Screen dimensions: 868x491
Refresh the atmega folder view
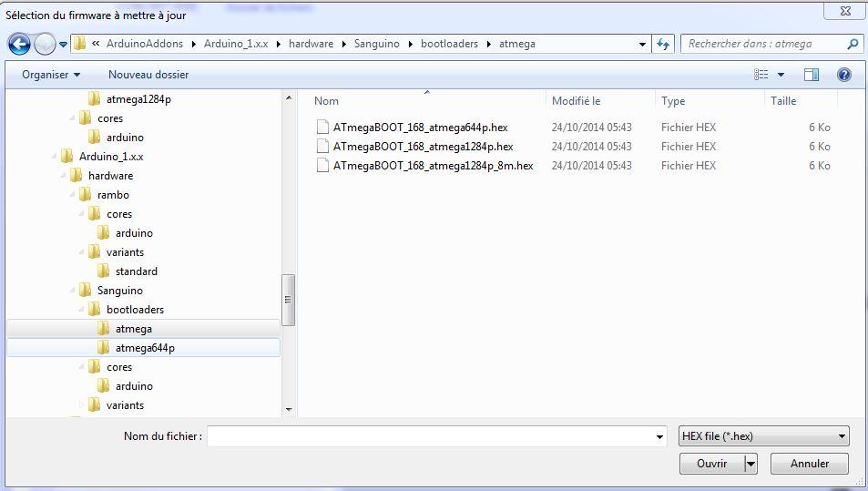point(663,44)
